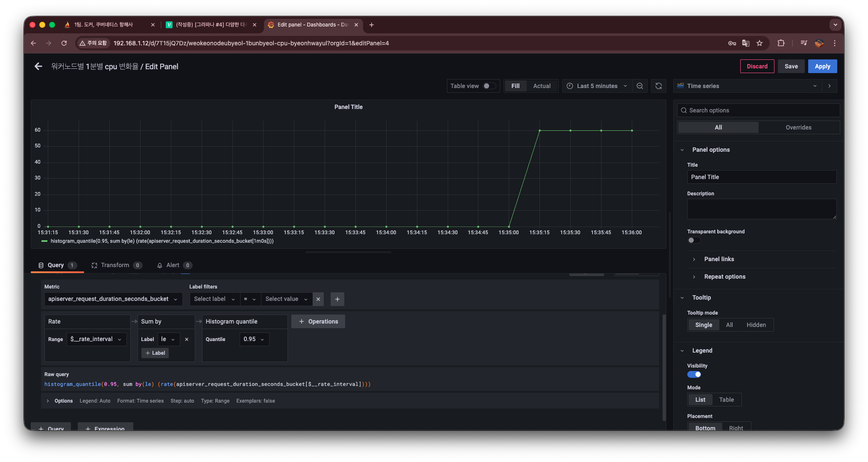Open the Last 5 minutes time picker

597,86
